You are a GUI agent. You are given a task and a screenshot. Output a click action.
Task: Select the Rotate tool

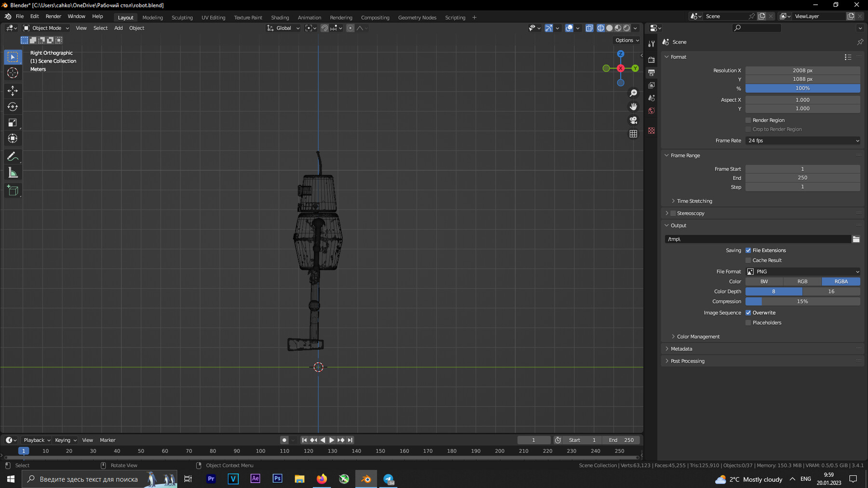[13, 106]
